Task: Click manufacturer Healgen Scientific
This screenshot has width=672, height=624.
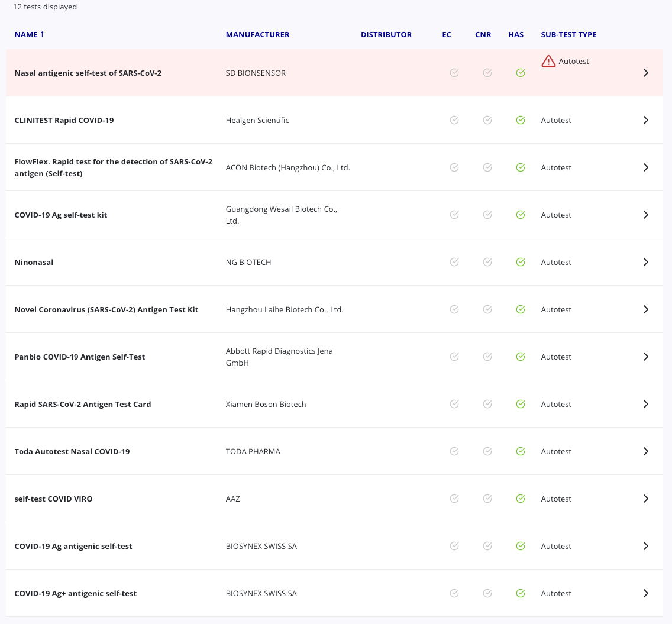Action: click(x=257, y=120)
